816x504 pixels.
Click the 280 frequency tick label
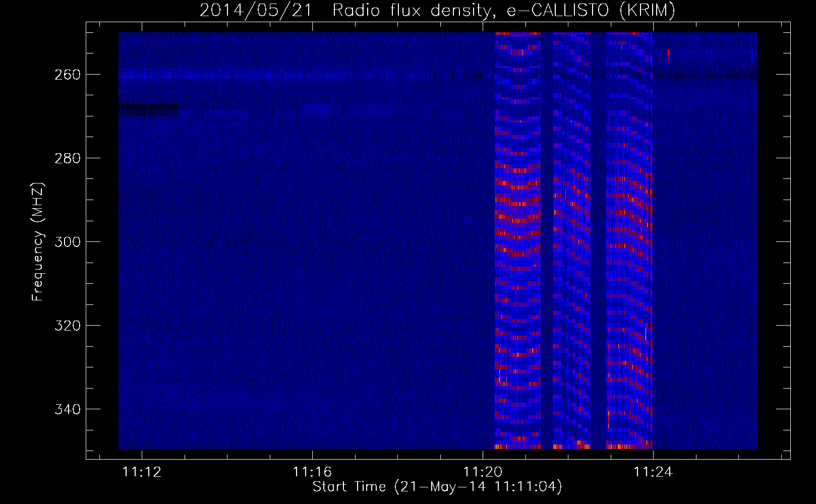click(67, 158)
